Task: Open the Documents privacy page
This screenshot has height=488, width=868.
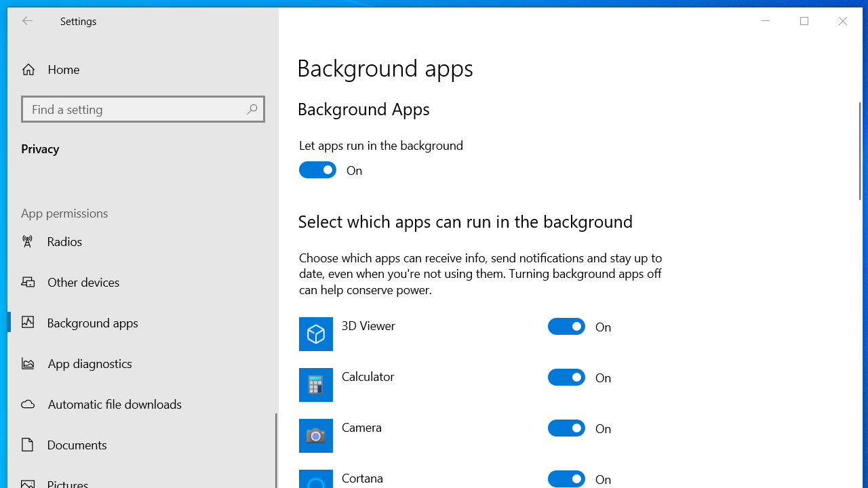Action: (77, 445)
